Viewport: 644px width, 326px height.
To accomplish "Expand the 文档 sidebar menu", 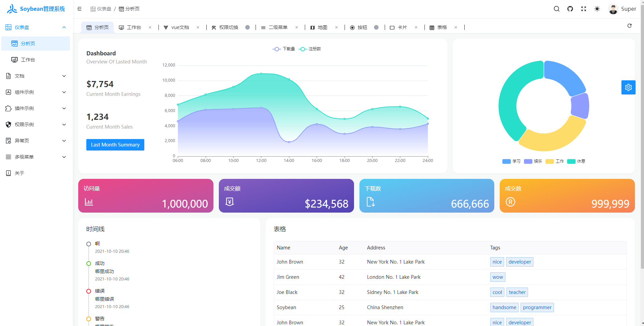I will pos(36,76).
